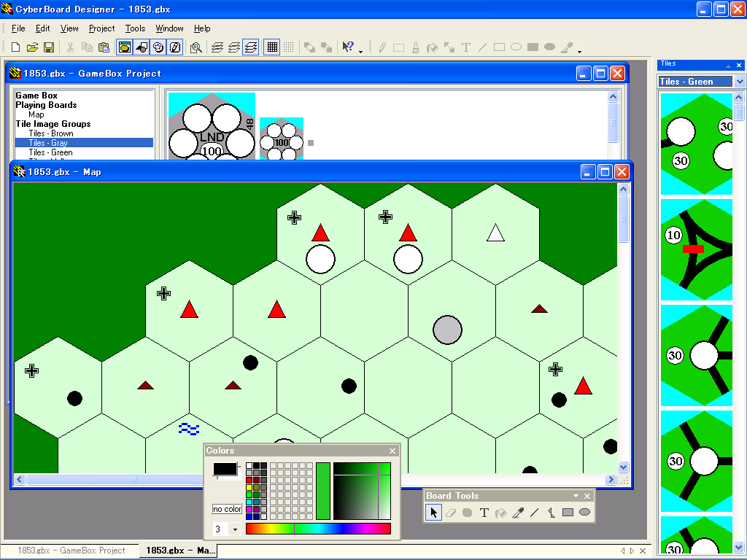Open the View menu
This screenshot has width=747, height=560.
pos(69,28)
